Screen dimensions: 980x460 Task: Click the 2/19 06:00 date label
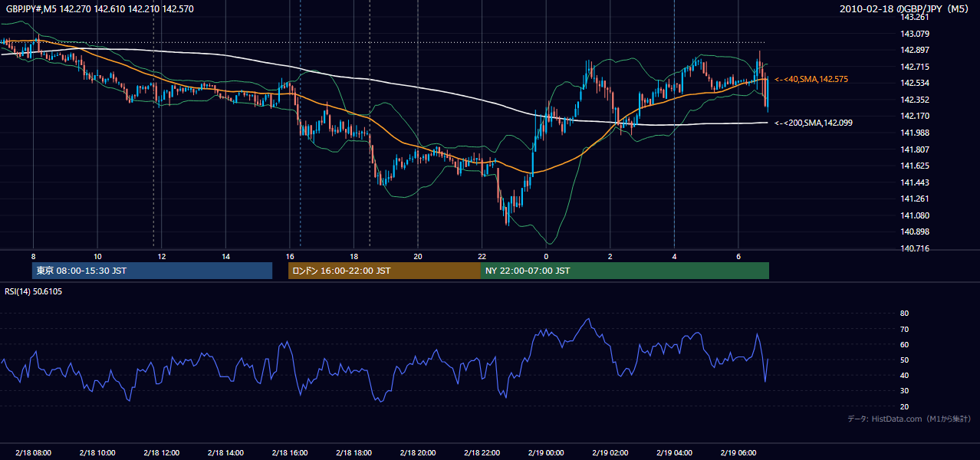click(738, 452)
